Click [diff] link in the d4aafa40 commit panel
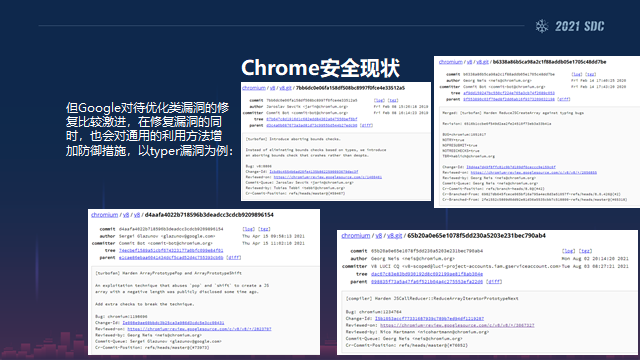The height and width of the screenshot is (360, 640). coord(234,258)
